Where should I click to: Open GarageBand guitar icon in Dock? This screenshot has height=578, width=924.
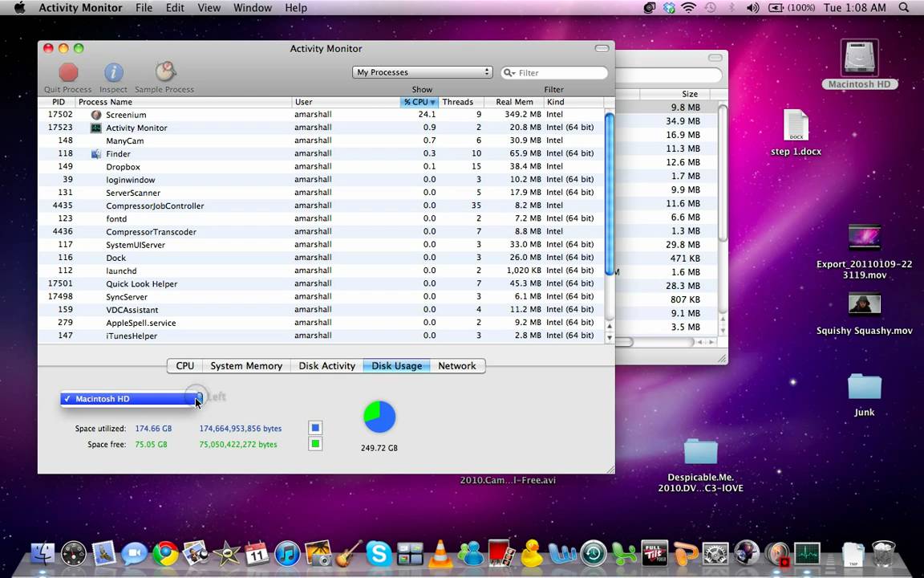pyautogui.click(x=349, y=554)
